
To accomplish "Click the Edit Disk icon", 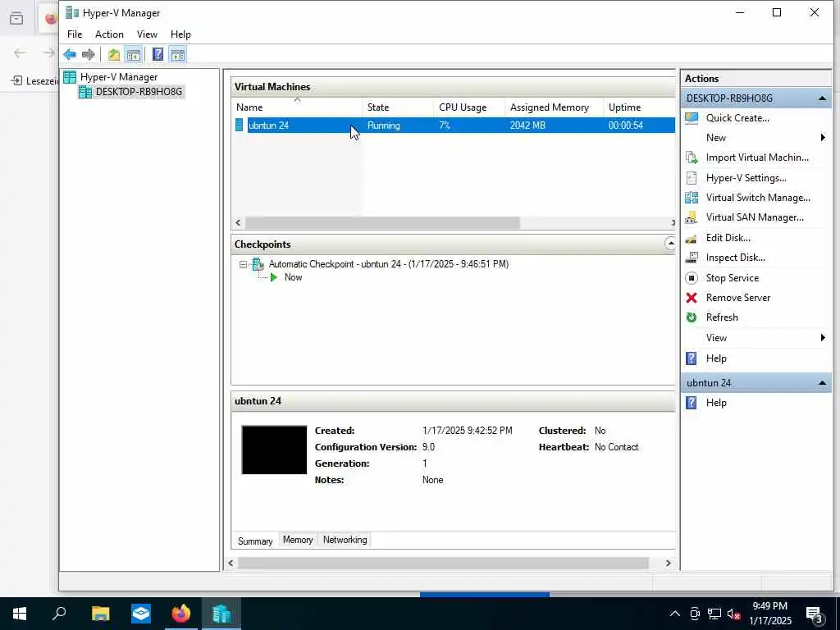I will [x=692, y=238].
